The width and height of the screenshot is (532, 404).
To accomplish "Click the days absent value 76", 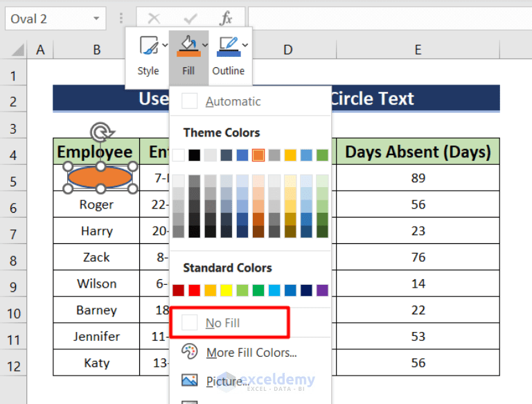I will [418, 257].
